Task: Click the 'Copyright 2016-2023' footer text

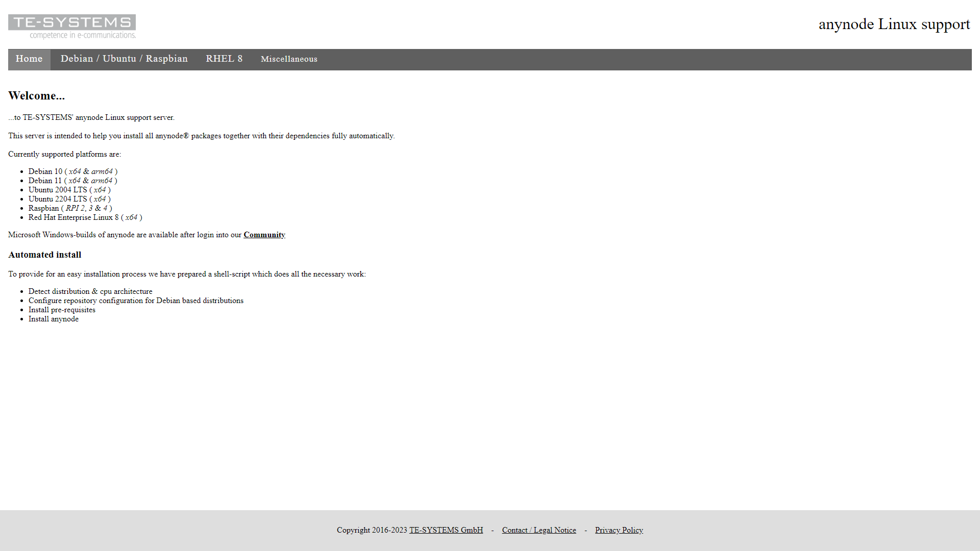Action: [x=372, y=530]
